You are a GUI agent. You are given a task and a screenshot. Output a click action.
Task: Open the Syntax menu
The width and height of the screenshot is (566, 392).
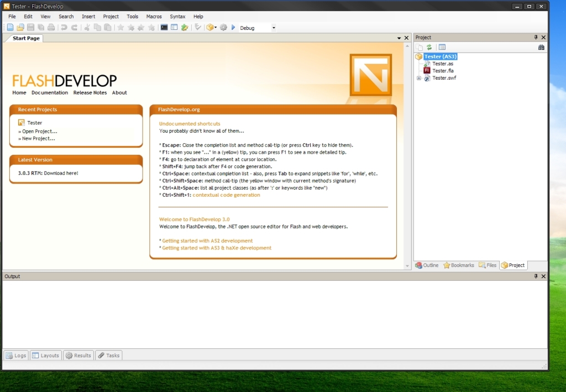177,17
